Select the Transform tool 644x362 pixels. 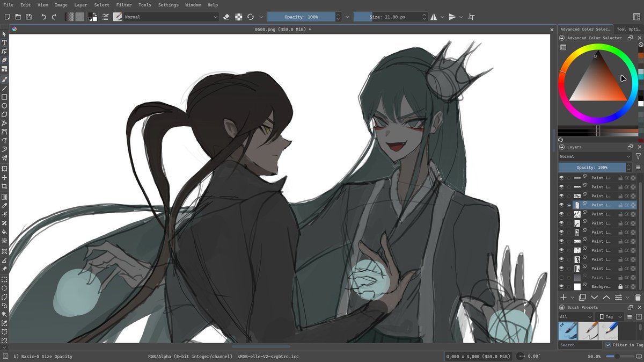(x=4, y=169)
